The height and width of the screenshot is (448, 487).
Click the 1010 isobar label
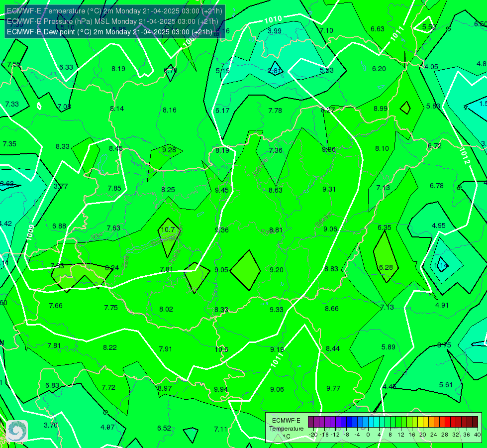click(x=273, y=19)
